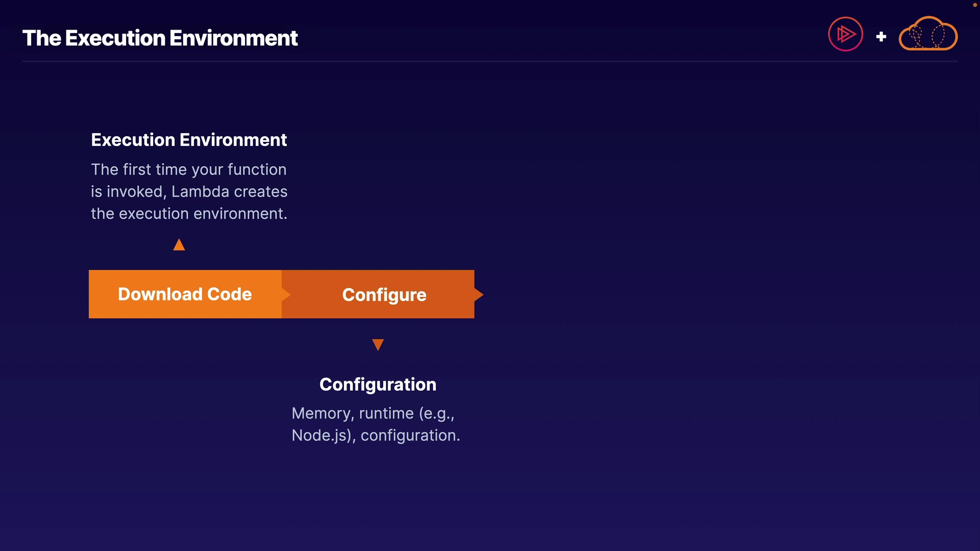This screenshot has width=980, height=551.
Task: Click the text line 'the execution environment.'
Action: tap(189, 214)
